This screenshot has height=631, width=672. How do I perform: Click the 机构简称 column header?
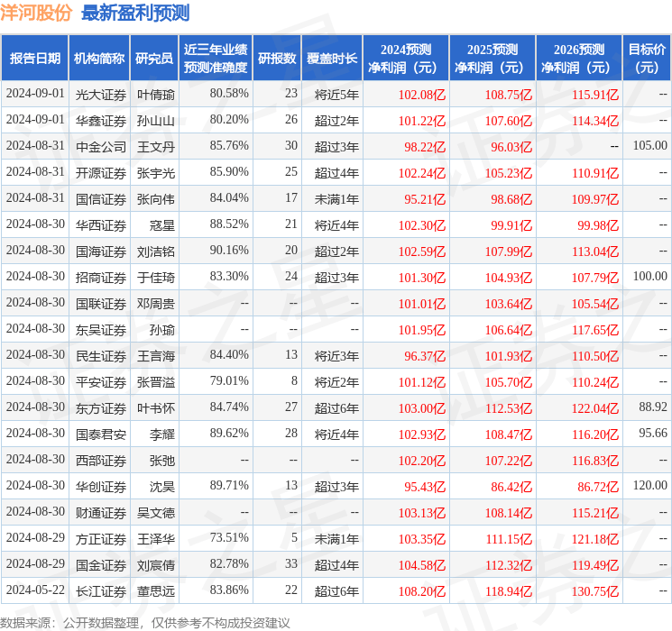tap(99, 58)
